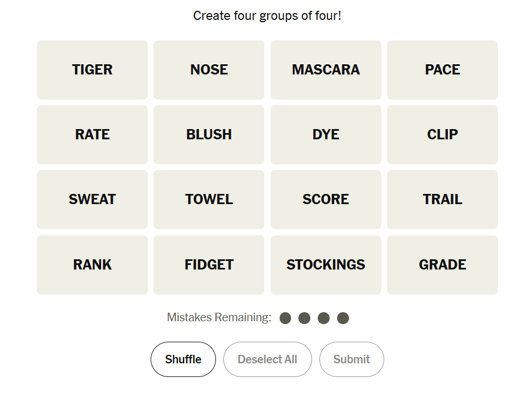Tap the TRAIL word card
Screen dimensions: 532x402
442,200
